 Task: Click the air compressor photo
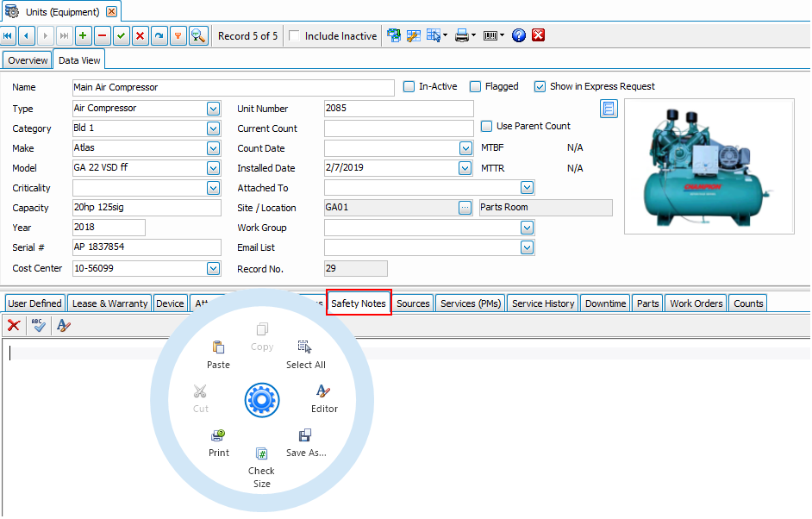(x=709, y=166)
